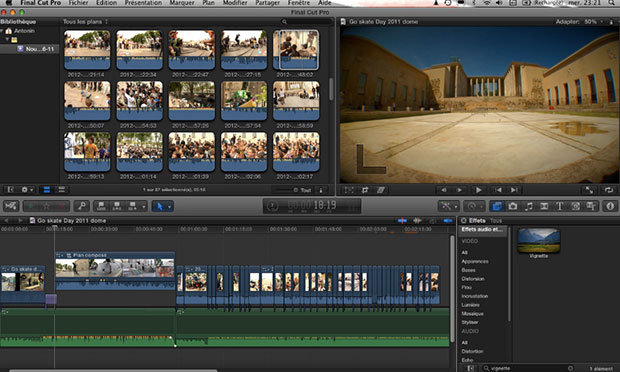Toggle audio skimming in timeline

coord(417,221)
